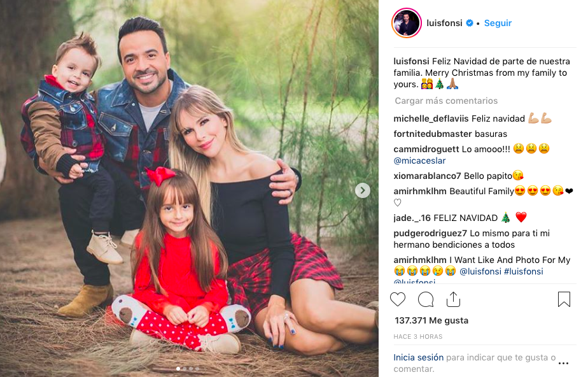Screen dimensions: 588x377
Task: Open the luisfonsi username in header
Action: click(x=444, y=23)
